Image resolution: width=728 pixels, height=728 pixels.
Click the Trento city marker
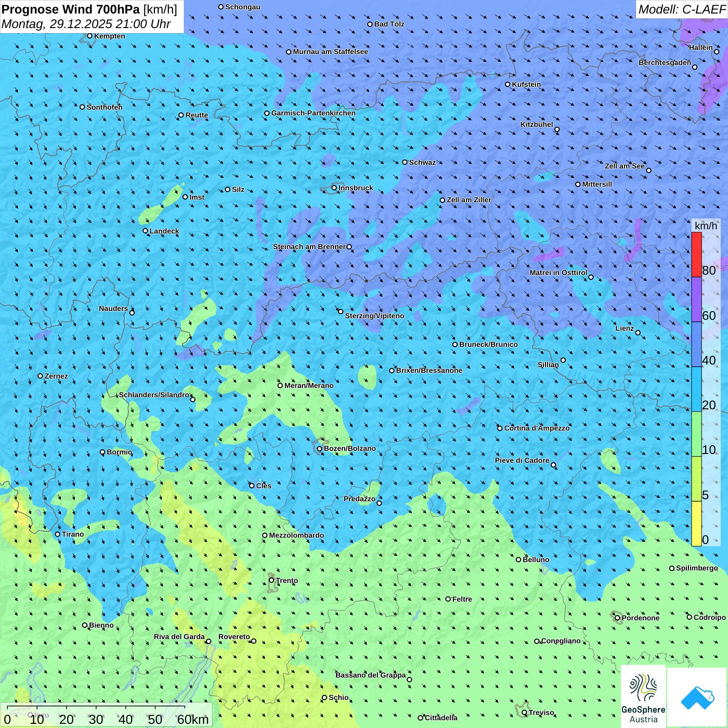point(271,580)
